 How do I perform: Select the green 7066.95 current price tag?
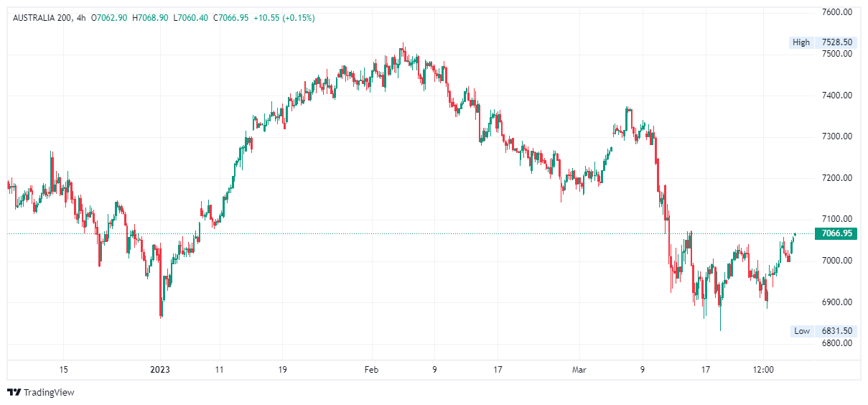tap(836, 233)
